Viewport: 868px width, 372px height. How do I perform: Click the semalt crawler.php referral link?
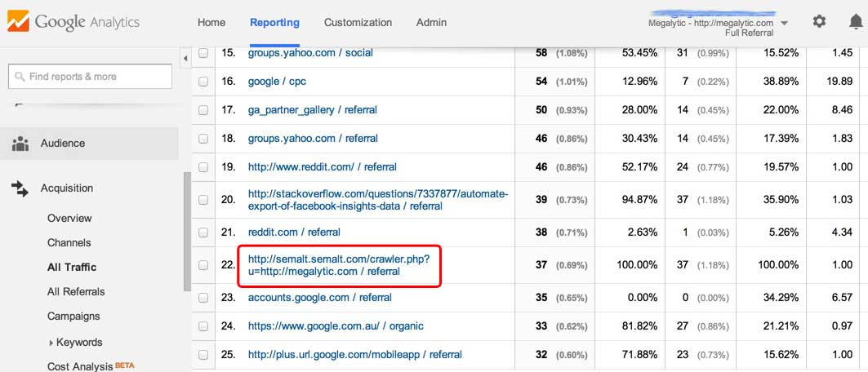[x=344, y=265]
